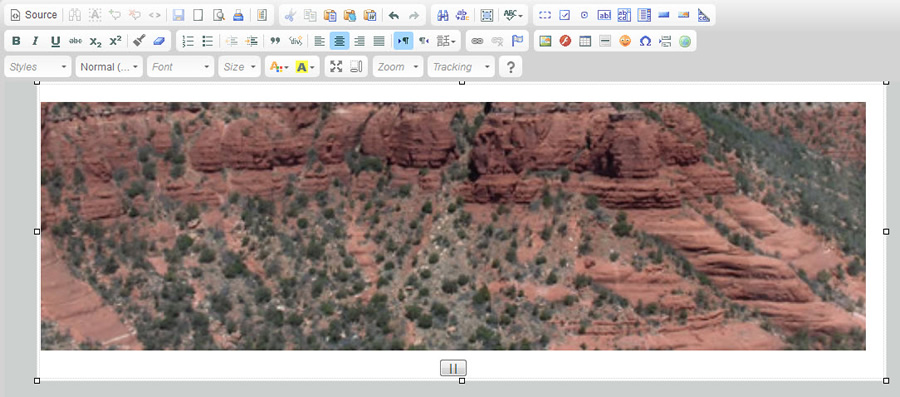Open the Font dropdown
This screenshot has width=900, height=397.
pyautogui.click(x=180, y=67)
